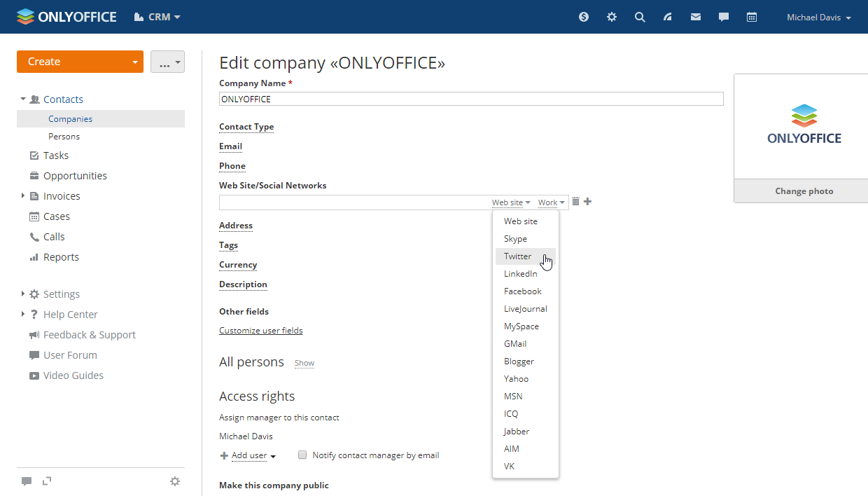Click the gear icon at sidebar bottom

tap(175, 481)
